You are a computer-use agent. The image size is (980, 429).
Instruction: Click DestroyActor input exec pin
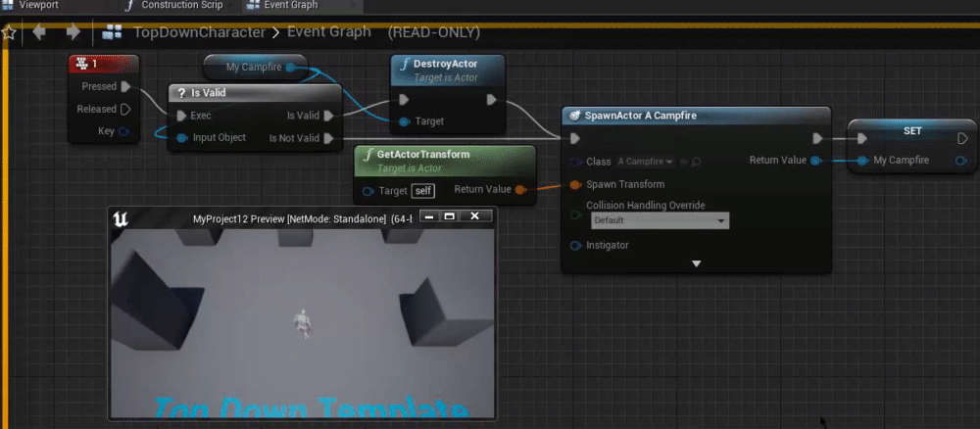[x=404, y=99]
